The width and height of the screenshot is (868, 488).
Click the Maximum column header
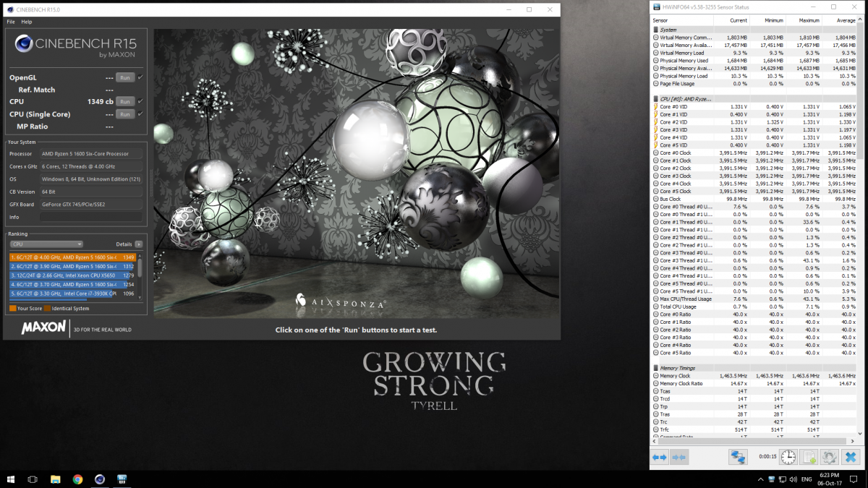point(804,20)
